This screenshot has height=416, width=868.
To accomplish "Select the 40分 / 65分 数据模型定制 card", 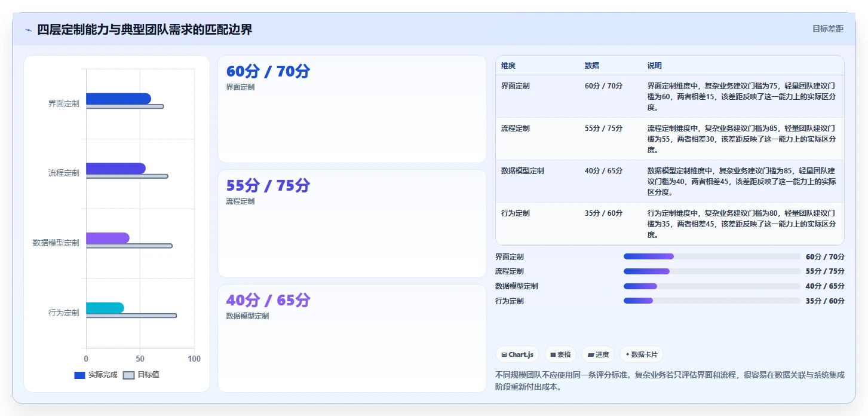I will [x=352, y=338].
